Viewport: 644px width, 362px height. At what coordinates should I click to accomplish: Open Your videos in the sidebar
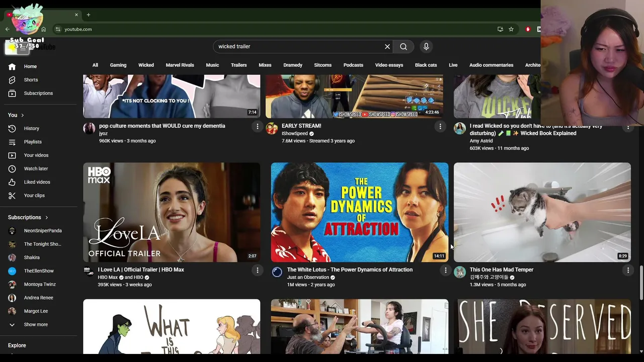[x=36, y=155]
